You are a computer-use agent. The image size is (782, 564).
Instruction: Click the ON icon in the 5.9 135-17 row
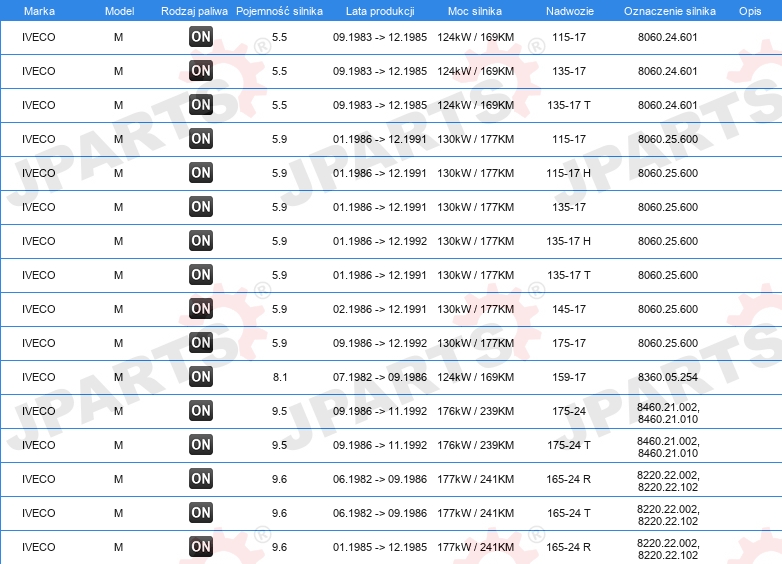tap(201, 206)
